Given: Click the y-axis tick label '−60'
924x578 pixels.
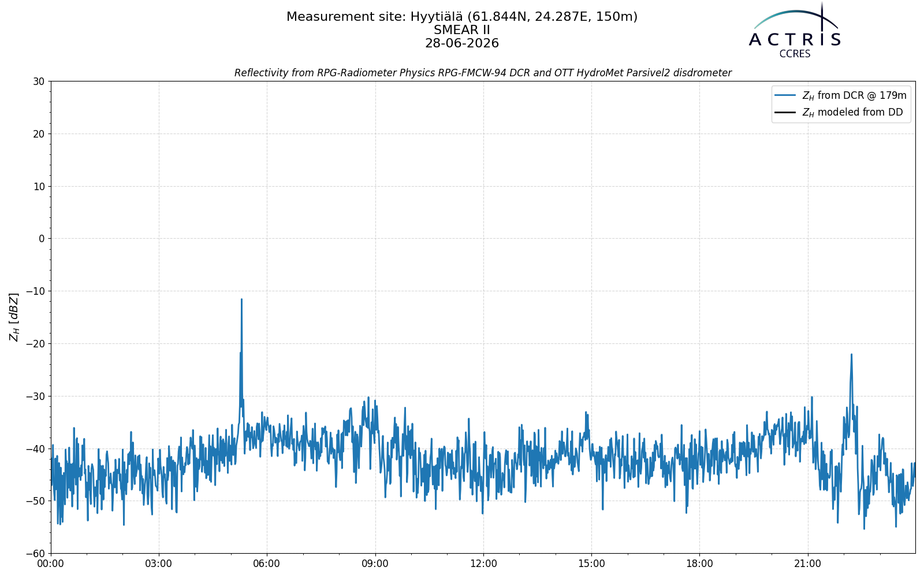Looking at the screenshot, I should [35, 554].
